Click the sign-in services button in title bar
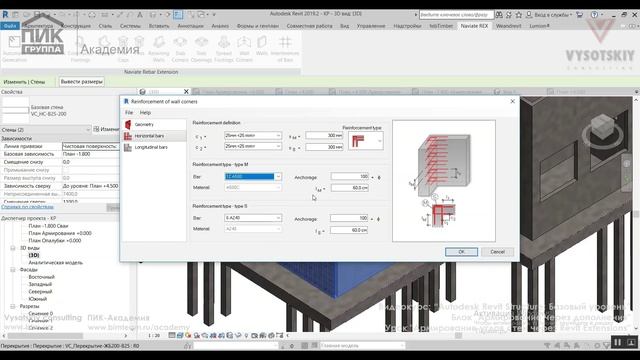The width and height of the screenshot is (640, 360). 549,15
